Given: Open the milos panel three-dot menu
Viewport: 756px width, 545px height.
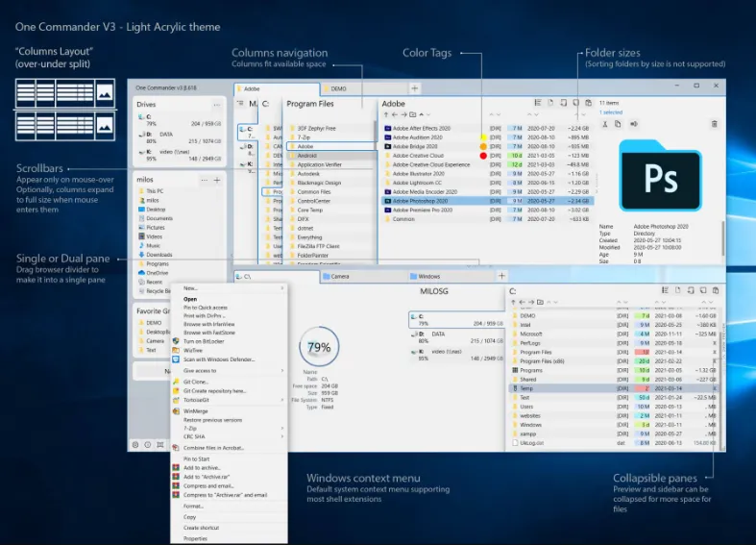Looking at the screenshot, I should click(204, 180).
